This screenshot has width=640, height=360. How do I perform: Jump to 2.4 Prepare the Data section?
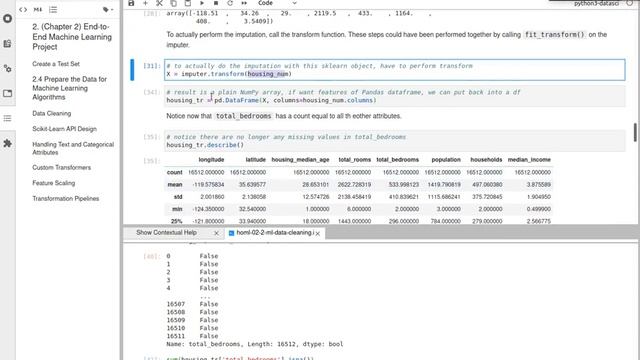click(x=69, y=88)
